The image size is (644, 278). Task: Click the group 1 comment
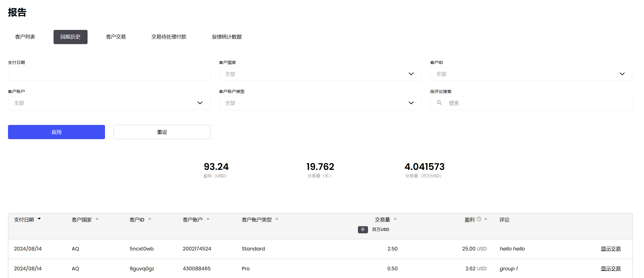coord(509,269)
